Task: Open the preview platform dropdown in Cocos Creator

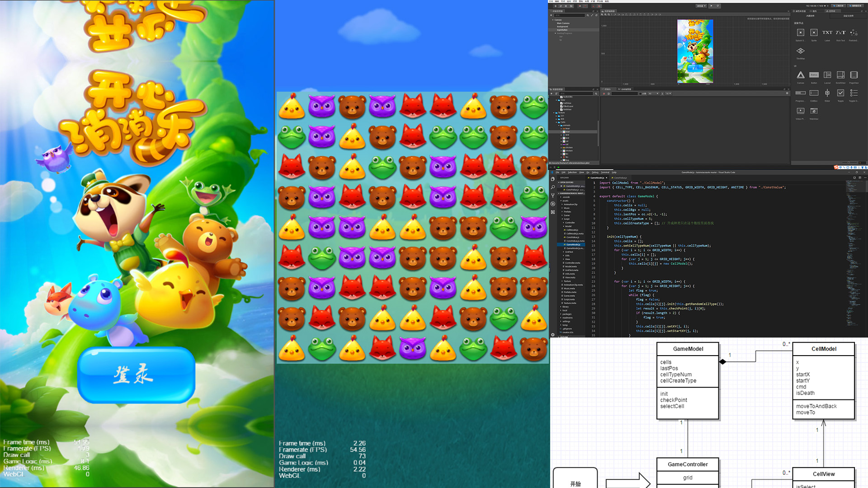Action: pyautogui.click(x=701, y=6)
